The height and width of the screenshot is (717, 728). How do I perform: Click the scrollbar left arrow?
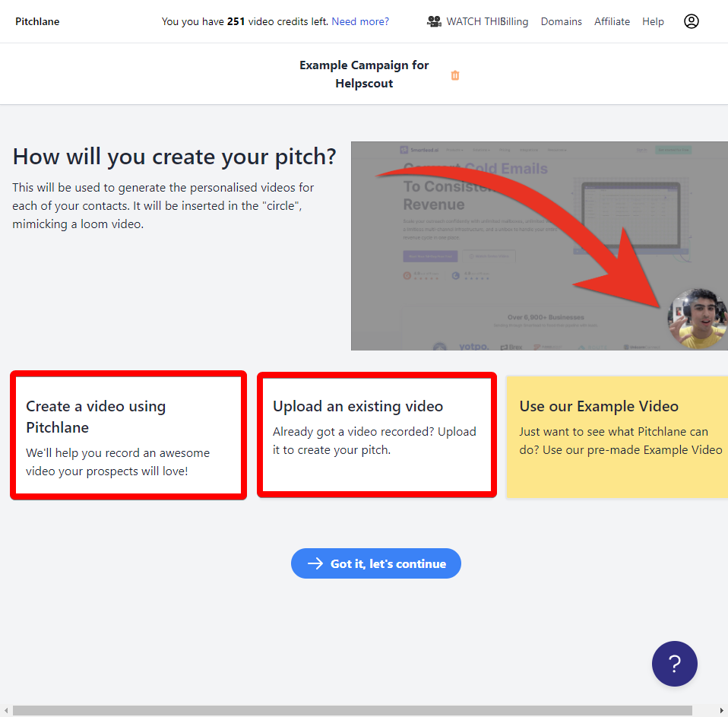click(x=6, y=710)
